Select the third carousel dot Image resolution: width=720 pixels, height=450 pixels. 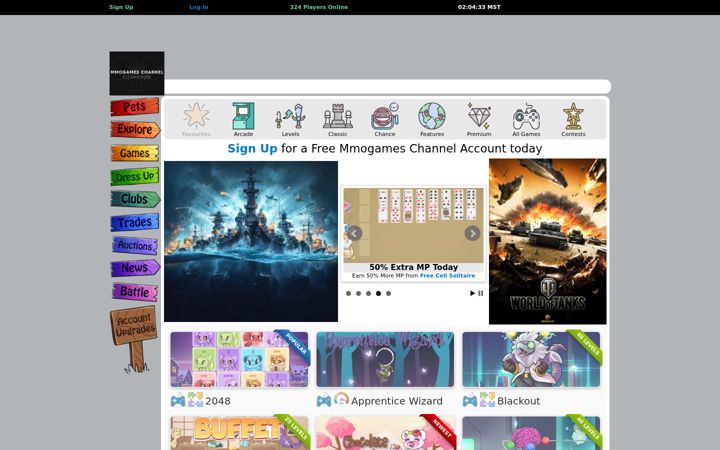[x=368, y=293]
